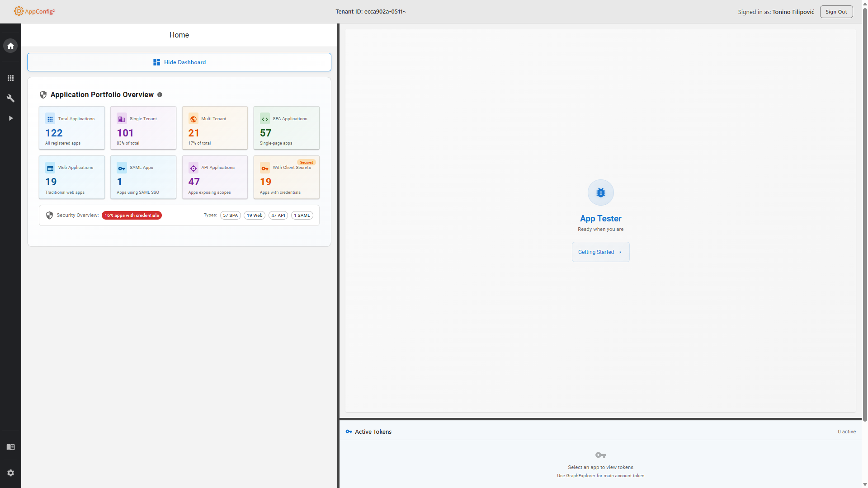Open the SPA Applications card
The width and height of the screenshot is (868, 488).
point(286,128)
